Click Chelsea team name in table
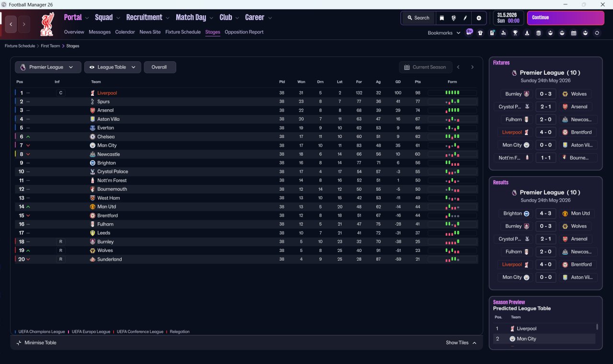 pyautogui.click(x=106, y=136)
